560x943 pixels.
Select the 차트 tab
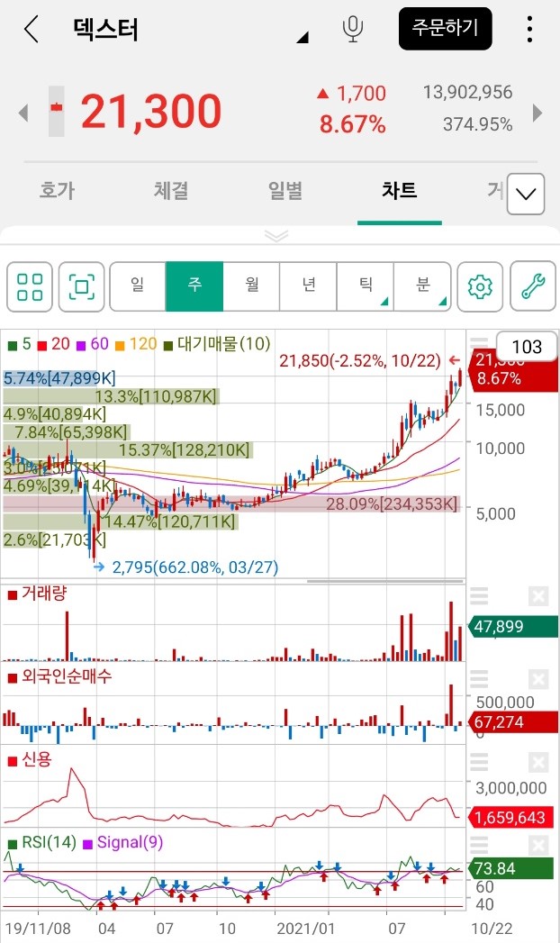pos(400,191)
